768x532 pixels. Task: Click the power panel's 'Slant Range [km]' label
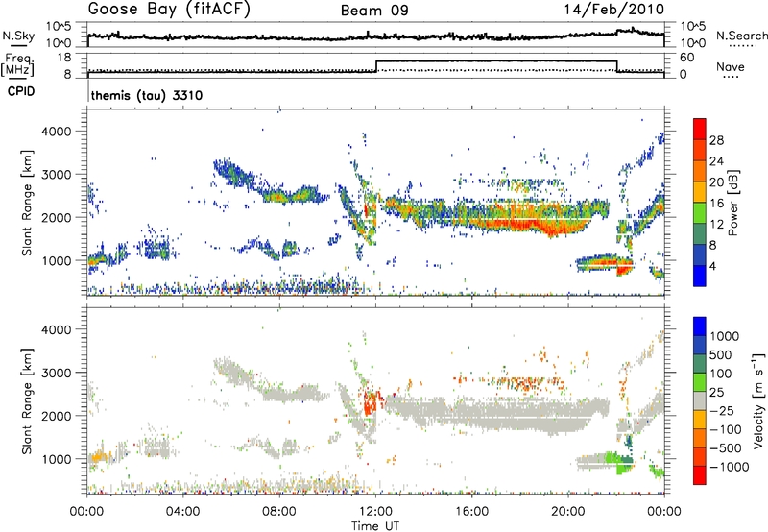point(27,203)
